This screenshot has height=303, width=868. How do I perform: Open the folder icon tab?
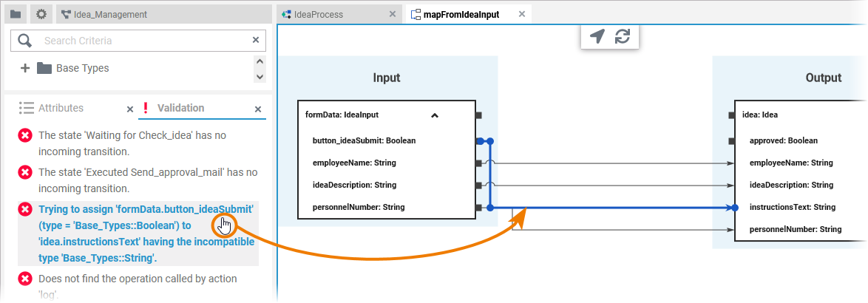click(x=16, y=14)
